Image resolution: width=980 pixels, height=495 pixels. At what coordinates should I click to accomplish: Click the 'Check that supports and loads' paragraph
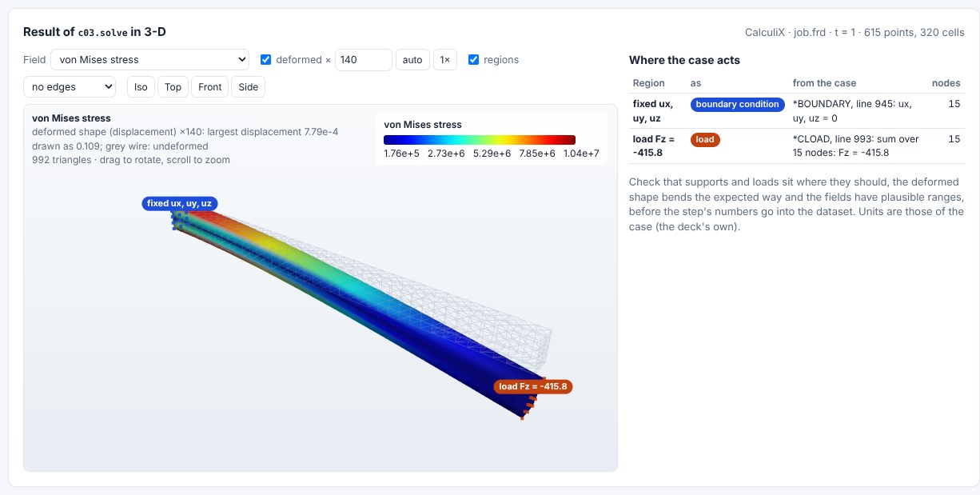(x=797, y=204)
